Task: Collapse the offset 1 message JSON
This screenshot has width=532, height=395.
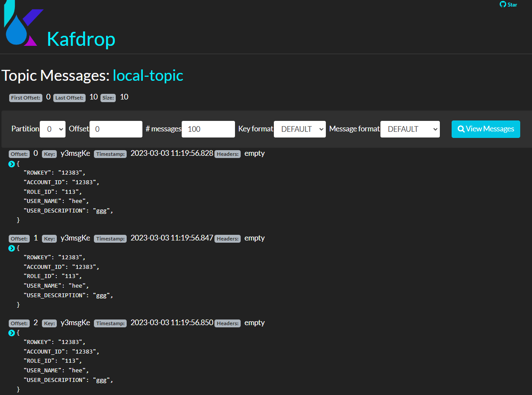Action: 12,248
